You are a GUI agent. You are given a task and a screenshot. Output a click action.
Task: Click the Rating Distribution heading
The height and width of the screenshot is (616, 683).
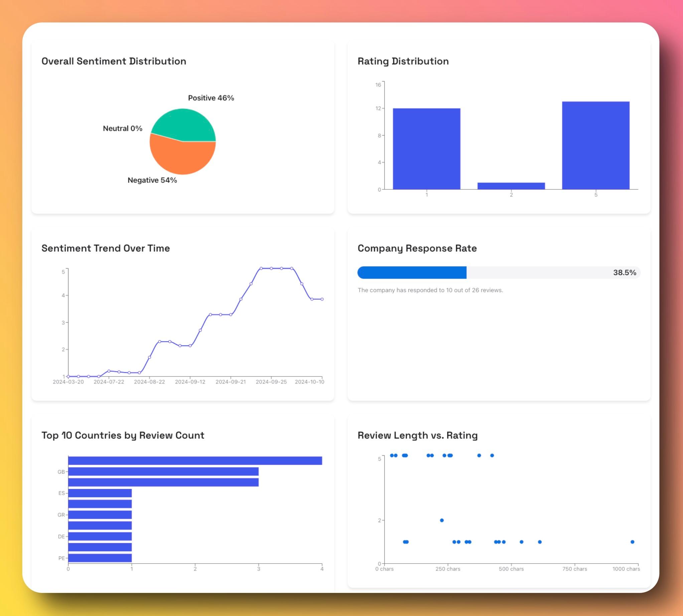(403, 61)
